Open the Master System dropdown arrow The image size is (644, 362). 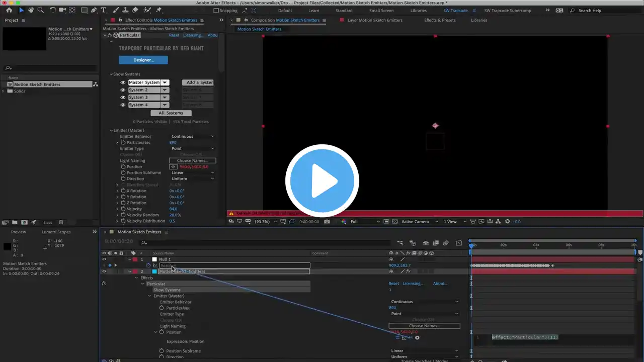(x=165, y=82)
